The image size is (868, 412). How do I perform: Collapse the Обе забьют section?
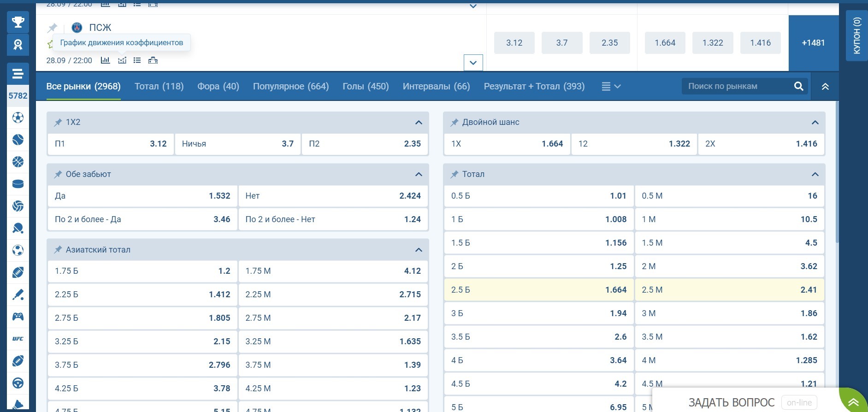(x=419, y=175)
